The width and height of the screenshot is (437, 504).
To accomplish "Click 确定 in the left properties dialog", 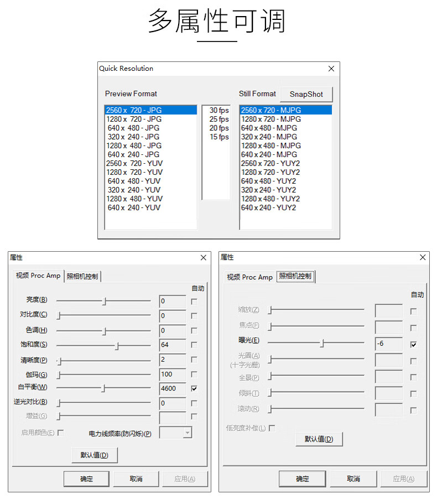I will [x=86, y=479].
